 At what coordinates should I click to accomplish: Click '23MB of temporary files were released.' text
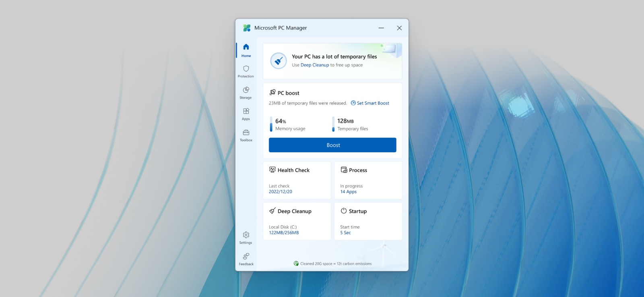coord(308,103)
